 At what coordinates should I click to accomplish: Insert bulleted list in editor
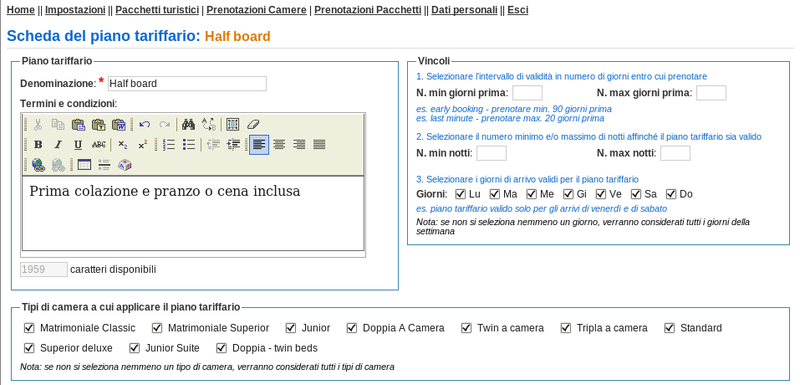point(189,145)
